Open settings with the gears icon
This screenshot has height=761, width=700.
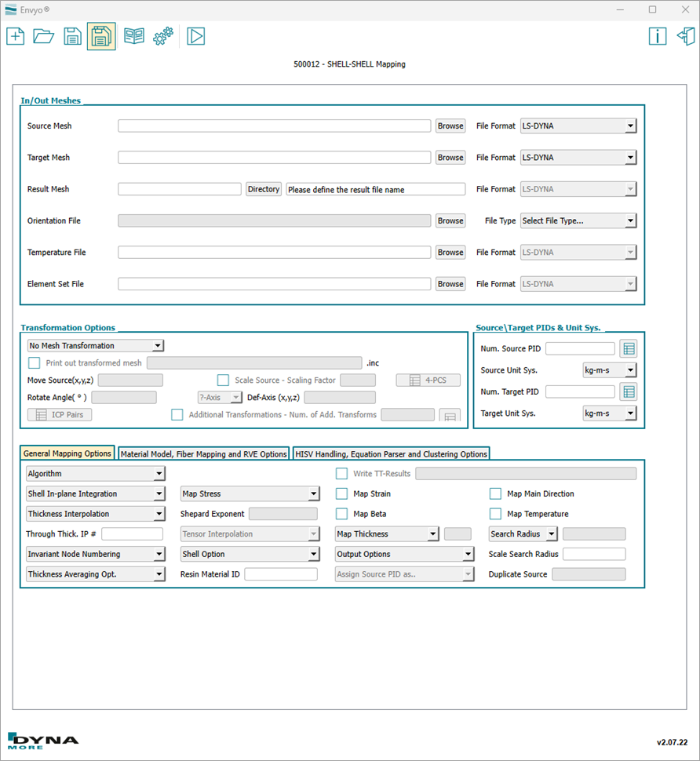[162, 36]
